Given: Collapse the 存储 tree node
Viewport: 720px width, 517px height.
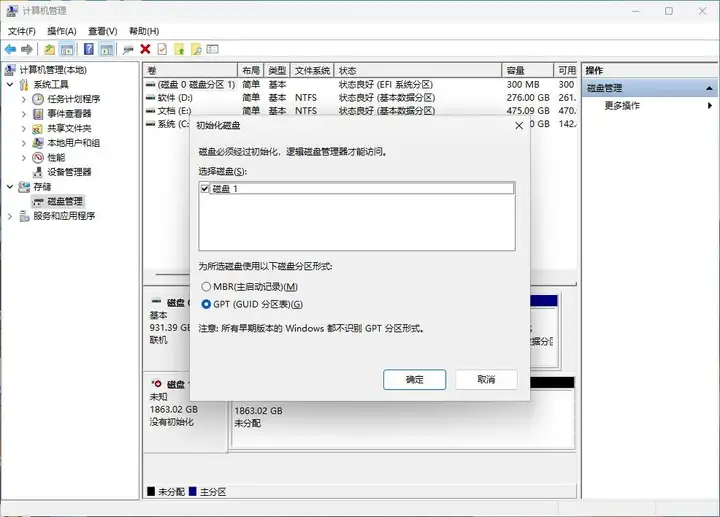Looking at the screenshot, I should pos(10,186).
